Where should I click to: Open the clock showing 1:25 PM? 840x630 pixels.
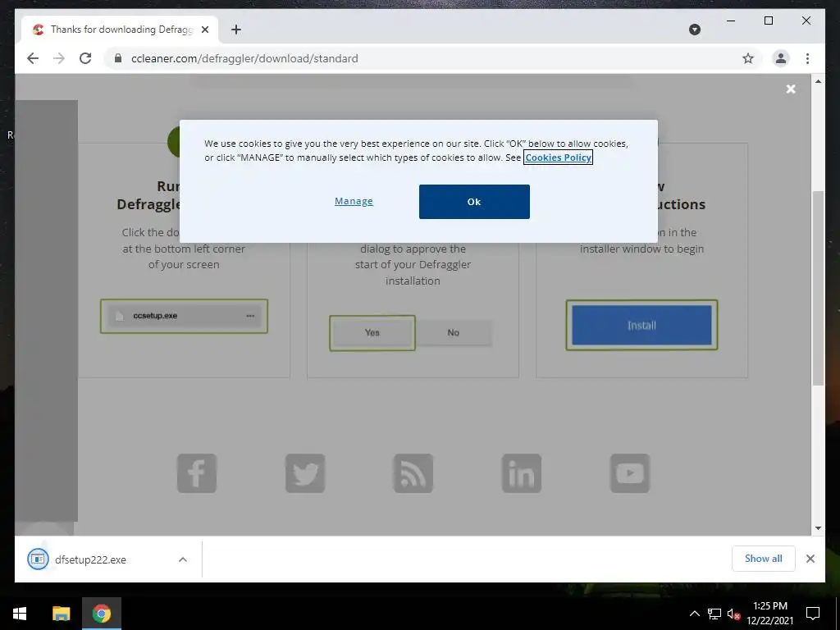click(769, 614)
